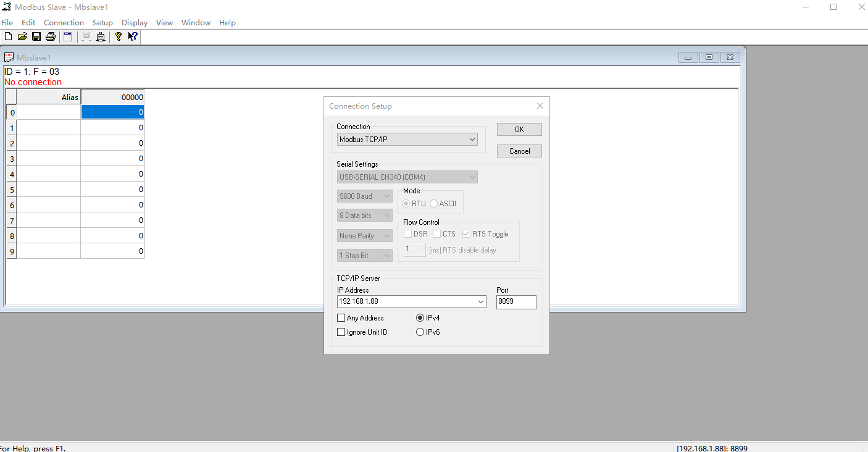868x452 pixels.
Task: Select the highlighted register value in row 0
Action: click(x=112, y=112)
